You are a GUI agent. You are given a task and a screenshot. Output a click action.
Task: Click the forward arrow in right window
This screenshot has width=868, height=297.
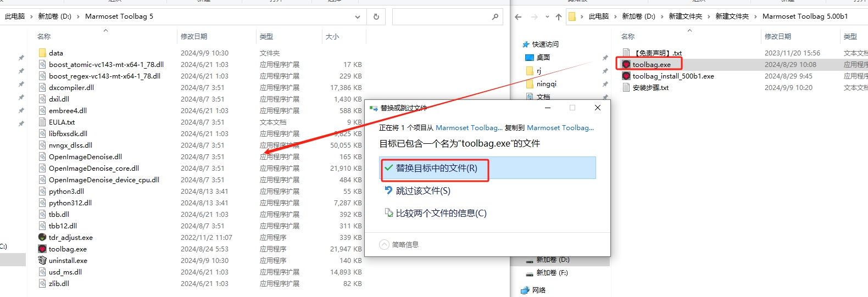click(534, 16)
